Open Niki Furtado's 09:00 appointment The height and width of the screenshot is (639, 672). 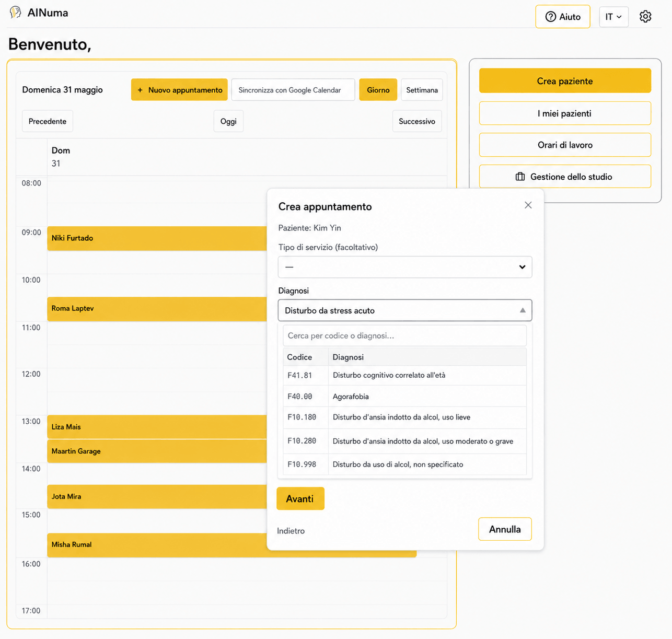coord(157,238)
